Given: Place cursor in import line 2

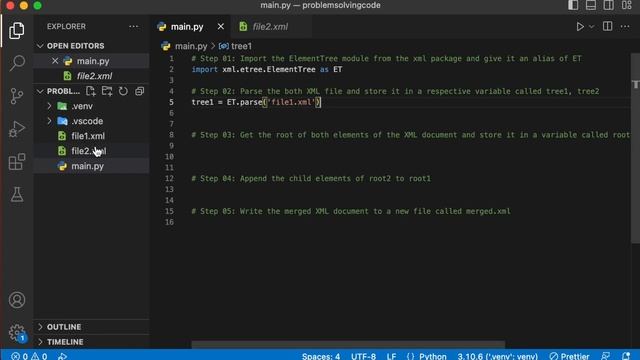Looking at the screenshot, I should [267, 69].
